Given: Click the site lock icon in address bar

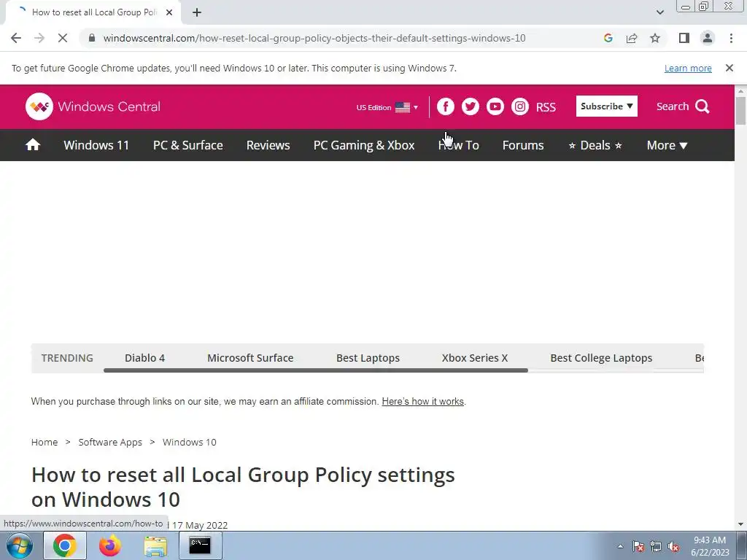Looking at the screenshot, I should click(92, 38).
